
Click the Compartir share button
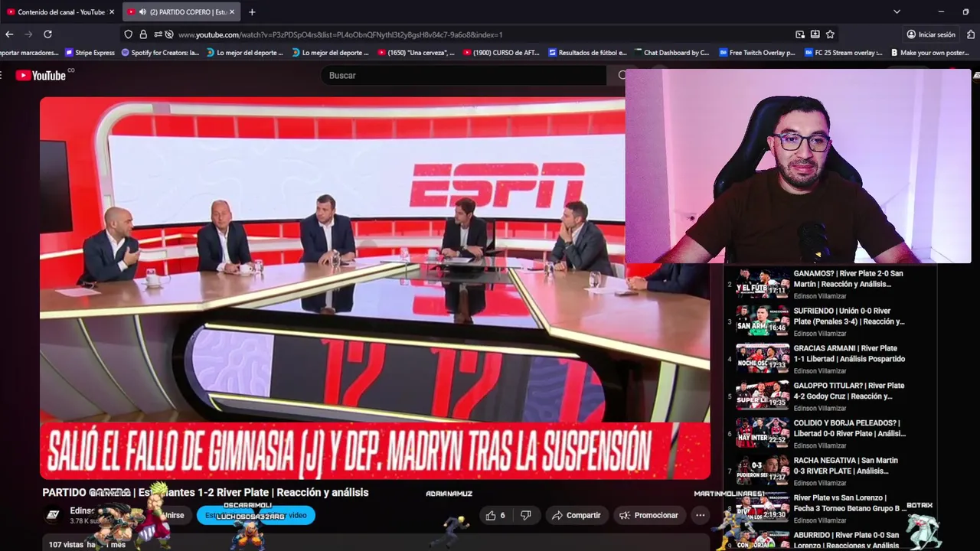[576, 515]
